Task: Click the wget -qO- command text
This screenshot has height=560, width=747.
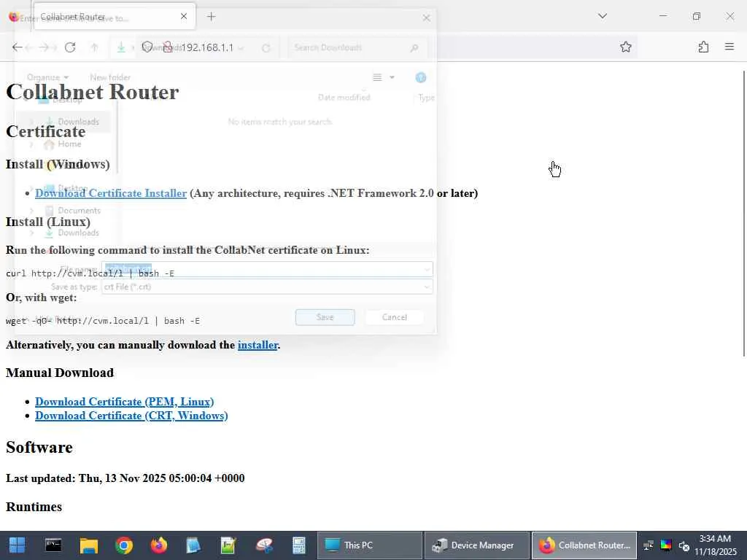Action: point(103,321)
